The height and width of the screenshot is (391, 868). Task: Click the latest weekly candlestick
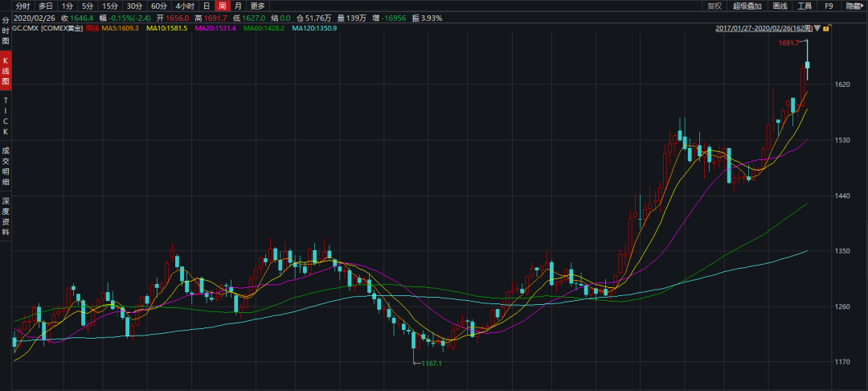(807, 65)
